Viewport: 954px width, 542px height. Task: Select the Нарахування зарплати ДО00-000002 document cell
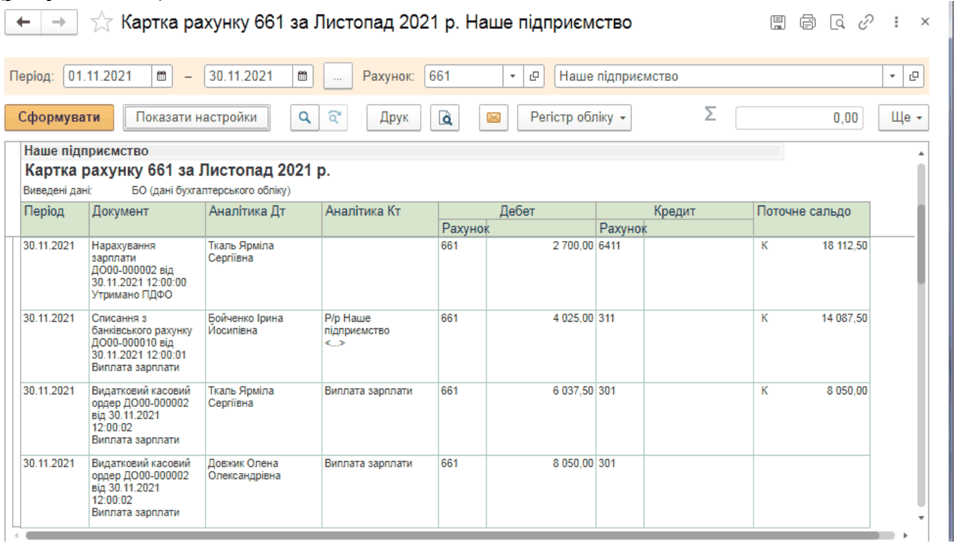147,273
